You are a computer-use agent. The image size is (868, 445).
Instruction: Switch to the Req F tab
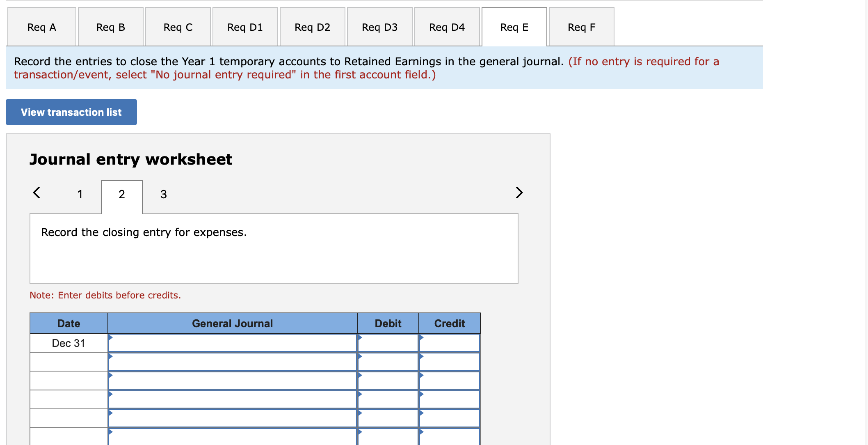click(x=581, y=26)
